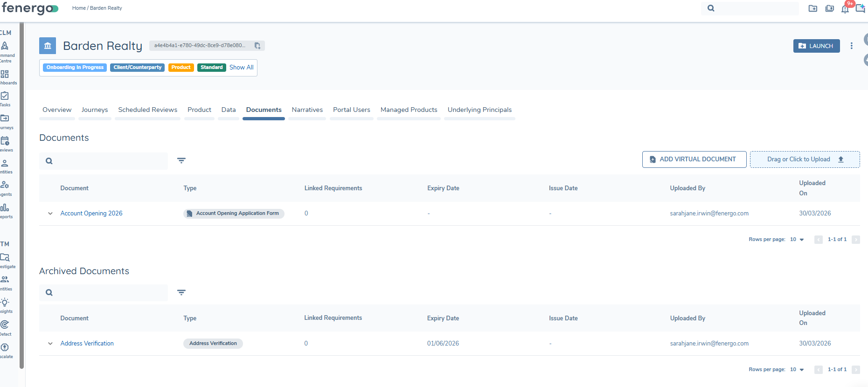Open the Escalate sidebar icon
The height and width of the screenshot is (387, 868).
(x=5, y=347)
